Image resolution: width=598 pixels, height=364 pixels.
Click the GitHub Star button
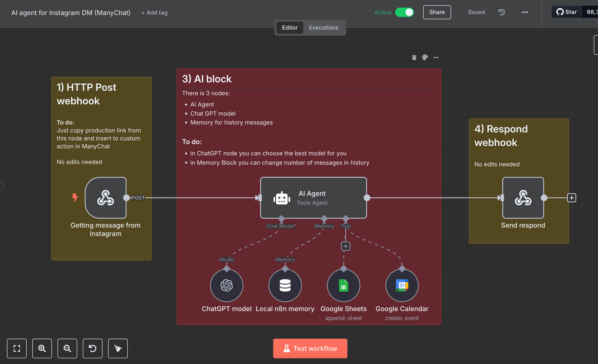pyautogui.click(x=567, y=12)
